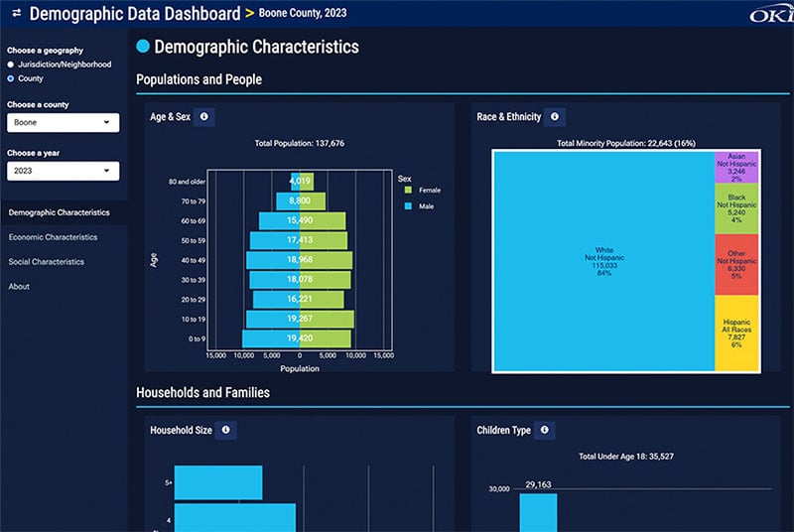794x532 pixels.
Task: Toggle the sidebar collapse arrows icon
Action: coord(16,14)
